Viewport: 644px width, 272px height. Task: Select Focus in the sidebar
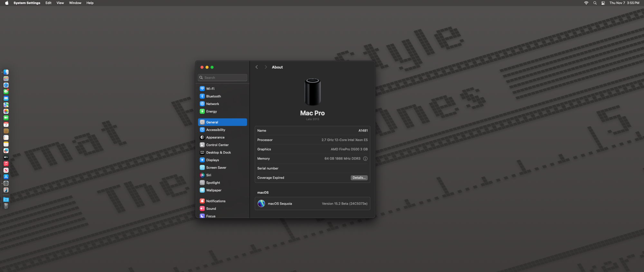point(223,216)
